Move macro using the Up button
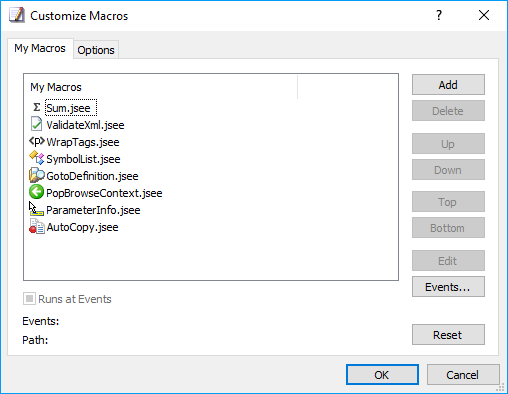508x394 pixels. point(448,144)
